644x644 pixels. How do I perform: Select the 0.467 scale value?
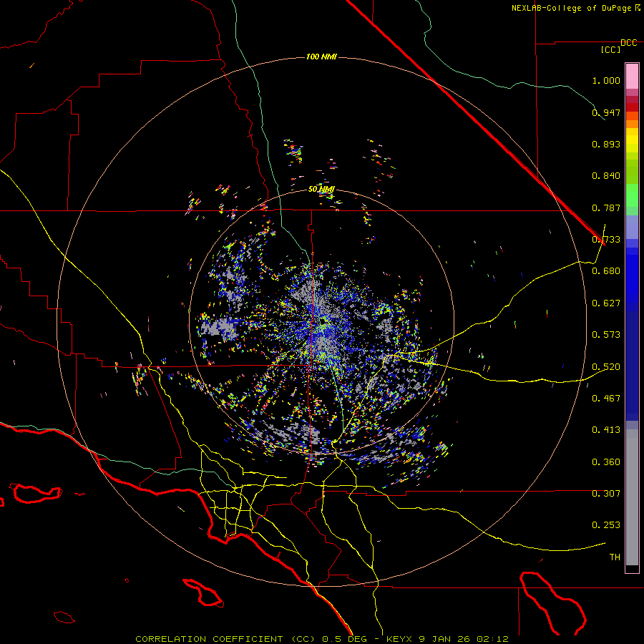click(606, 399)
